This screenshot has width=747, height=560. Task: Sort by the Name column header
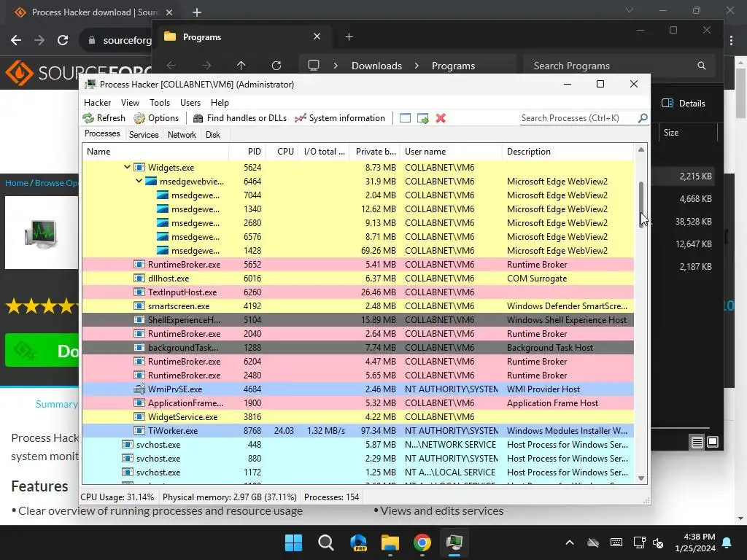coord(155,152)
